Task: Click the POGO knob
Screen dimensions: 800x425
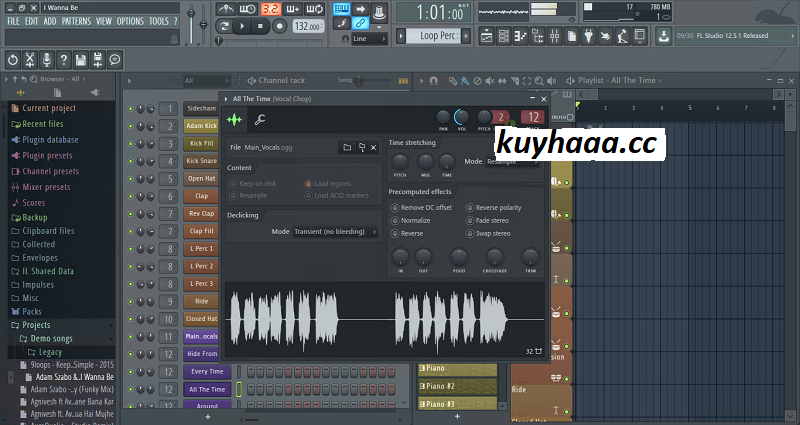Action: [459, 257]
